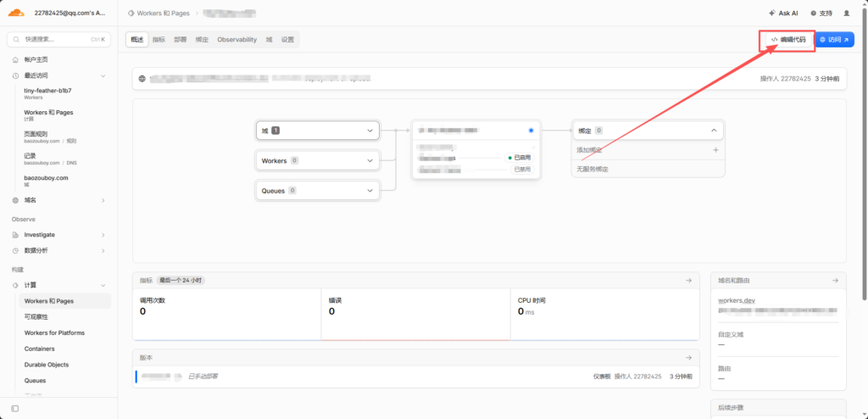Select the 概述 tab
868x419 pixels.
coord(136,39)
